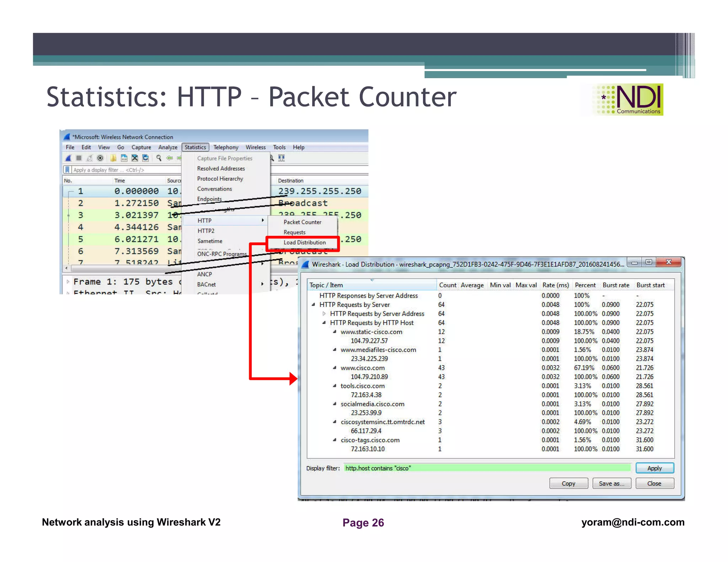728x562 pixels.
Task: Click Wireshark icon in Load Distribution title bar
Action: 305,264
